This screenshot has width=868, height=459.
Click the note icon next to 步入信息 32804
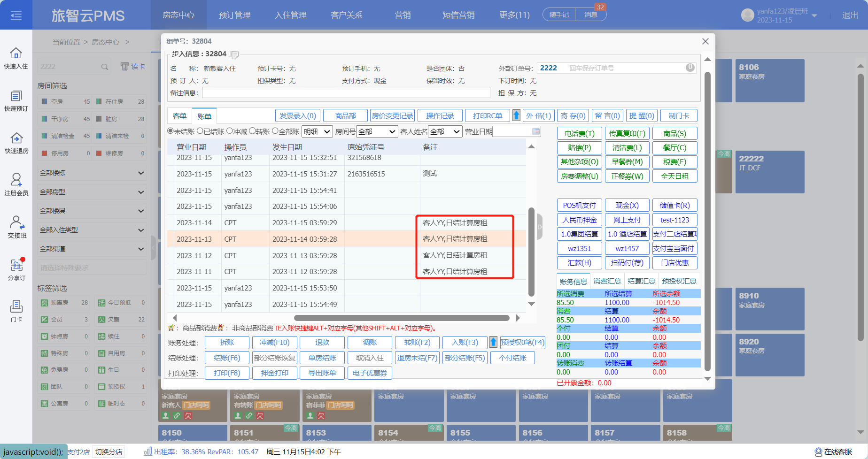(x=234, y=54)
